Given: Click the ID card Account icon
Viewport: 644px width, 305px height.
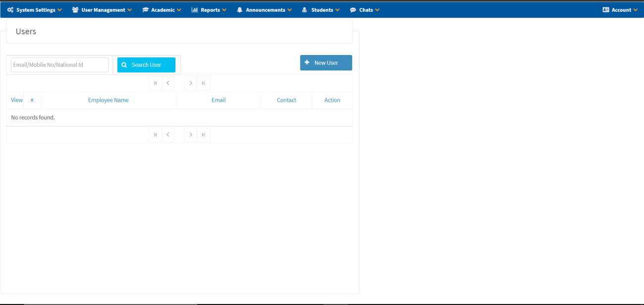Looking at the screenshot, I should tap(606, 10).
